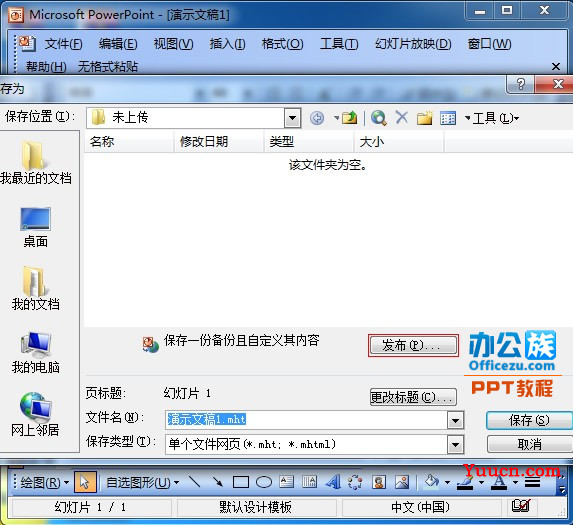The width and height of the screenshot is (573, 525).
Task: Sort by the 类型 column header
Action: (x=309, y=141)
